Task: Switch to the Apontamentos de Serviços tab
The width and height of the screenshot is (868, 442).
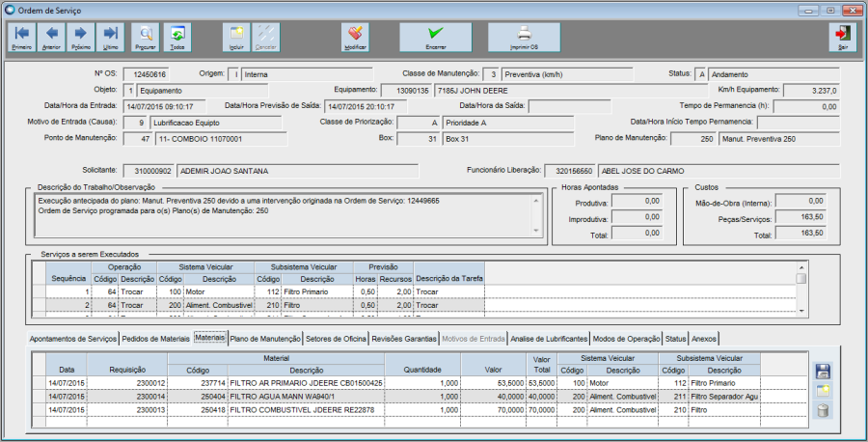Action: click(x=73, y=340)
